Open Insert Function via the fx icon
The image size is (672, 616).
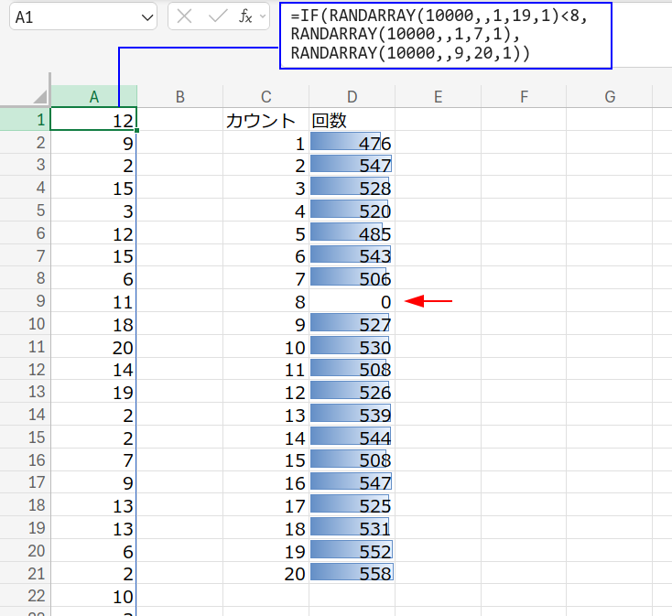245,17
